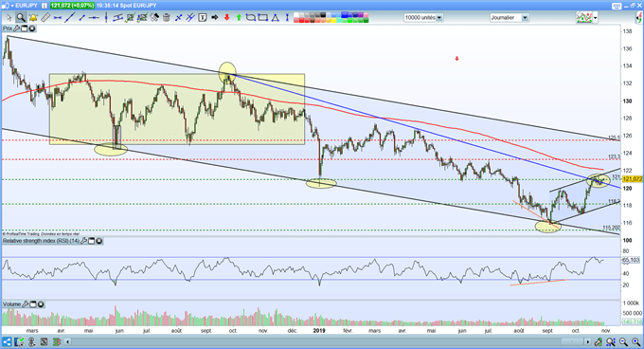The height and width of the screenshot is (349, 644).
Task: Click the Volume panel label
Action: pos(11,304)
